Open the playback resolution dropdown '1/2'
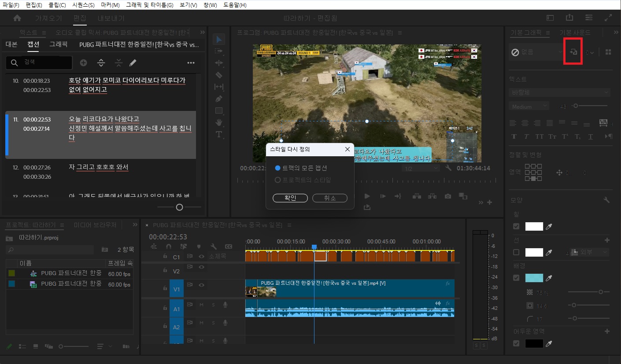 420,169
